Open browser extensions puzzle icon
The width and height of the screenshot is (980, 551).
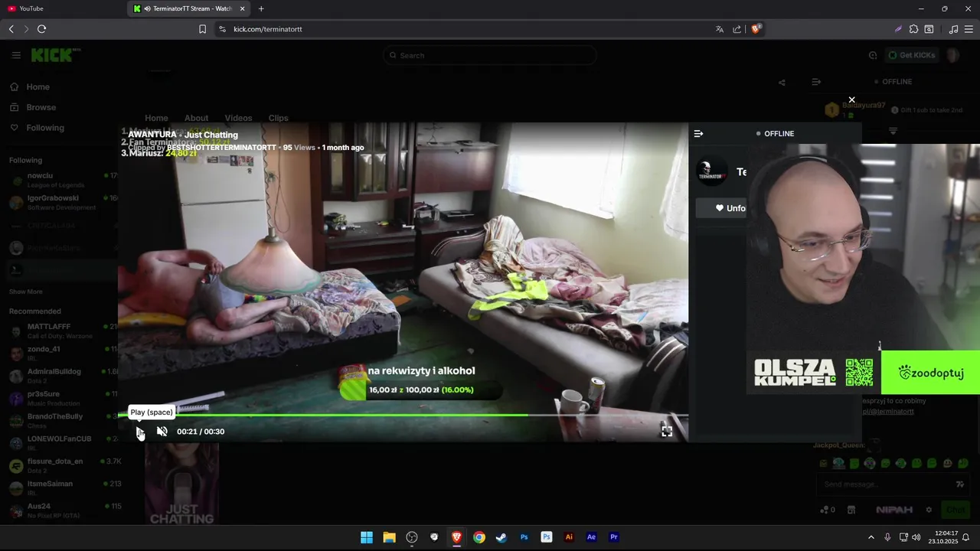point(913,29)
